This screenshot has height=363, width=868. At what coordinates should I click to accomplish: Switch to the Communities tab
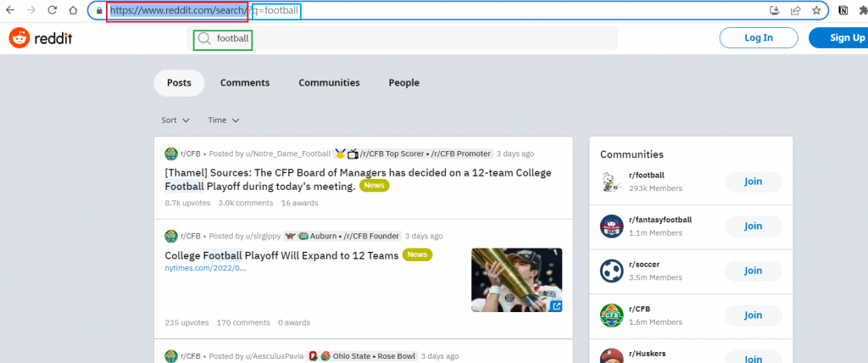click(x=330, y=83)
